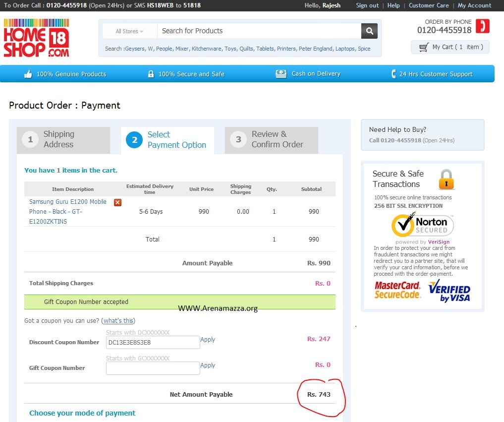The width and height of the screenshot is (504, 422).
Task: Click the 5-6 Days delivery time cell
Action: coord(151,212)
